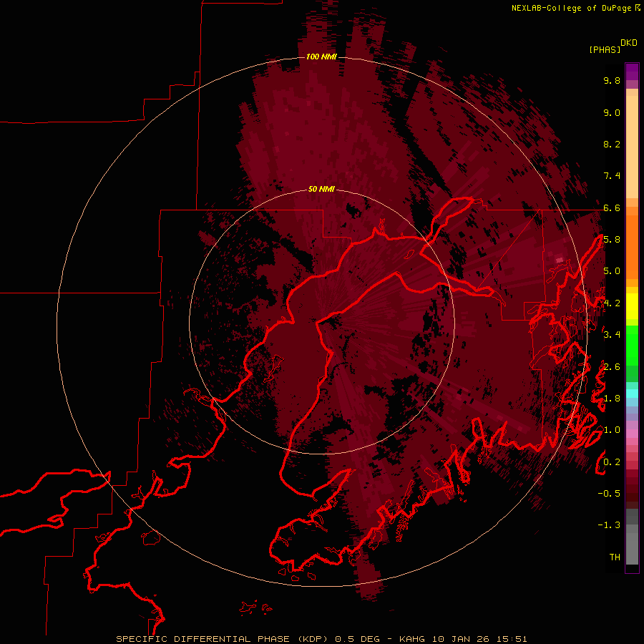The height and width of the screenshot is (644, 644).
Task: Click the -0.5 value on color scale
Action: click(609, 494)
